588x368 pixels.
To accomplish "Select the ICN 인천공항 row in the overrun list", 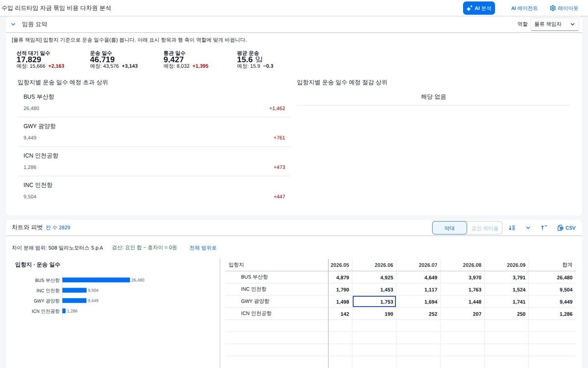I will (x=154, y=161).
